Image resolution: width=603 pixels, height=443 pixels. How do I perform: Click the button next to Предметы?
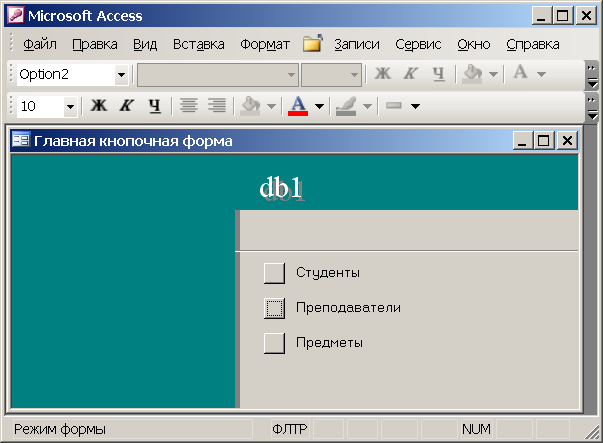coord(274,343)
